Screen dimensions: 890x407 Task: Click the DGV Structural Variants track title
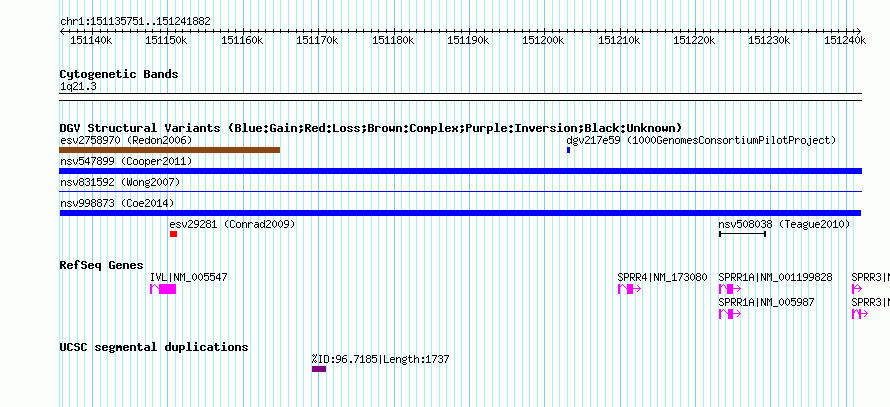coord(371,128)
